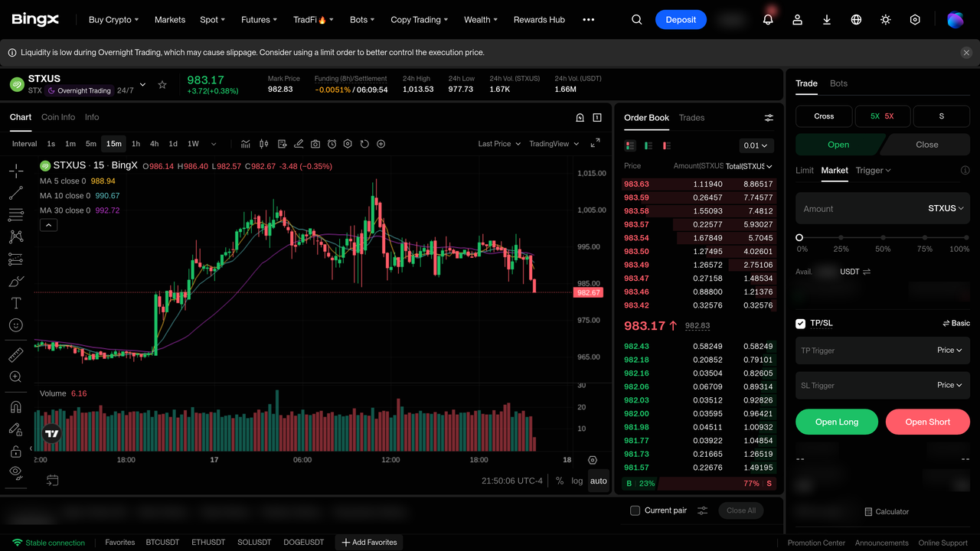
Task: Select the text annotation tool
Action: 15,303
